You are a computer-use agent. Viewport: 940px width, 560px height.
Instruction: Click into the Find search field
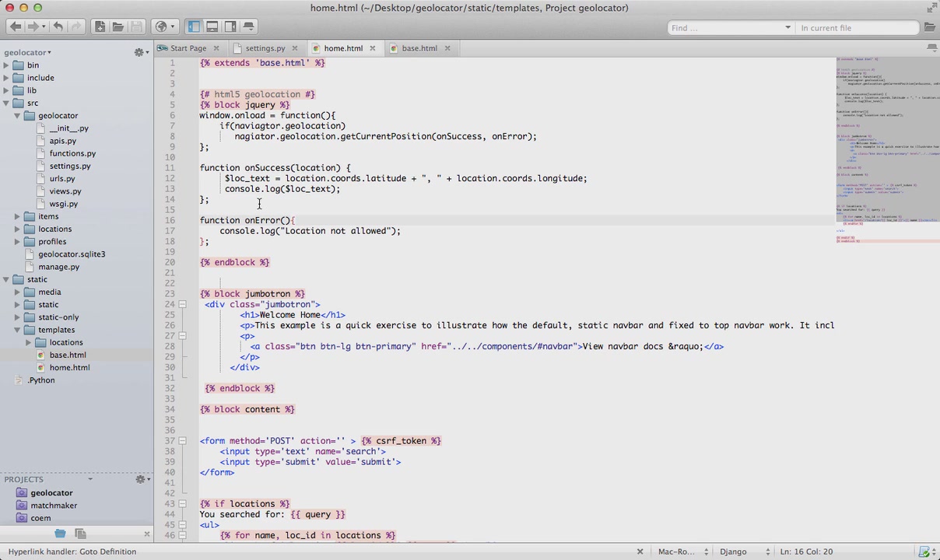click(725, 28)
